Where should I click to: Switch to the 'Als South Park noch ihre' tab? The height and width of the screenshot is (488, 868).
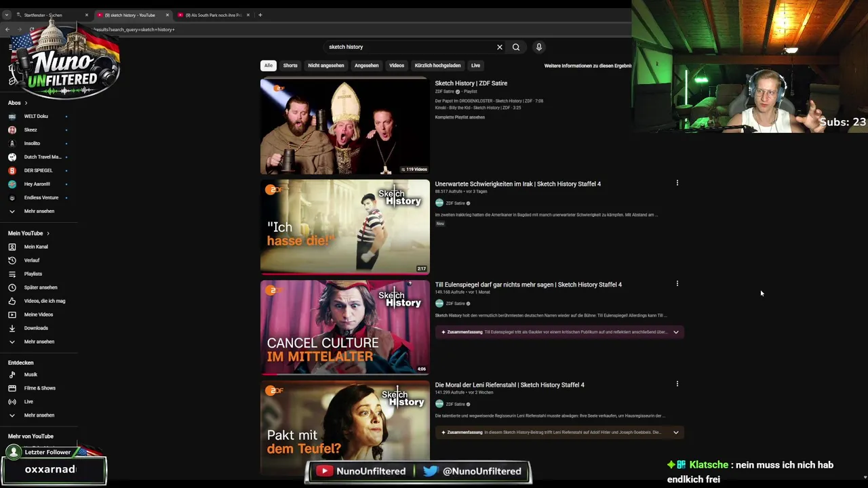pyautogui.click(x=214, y=15)
